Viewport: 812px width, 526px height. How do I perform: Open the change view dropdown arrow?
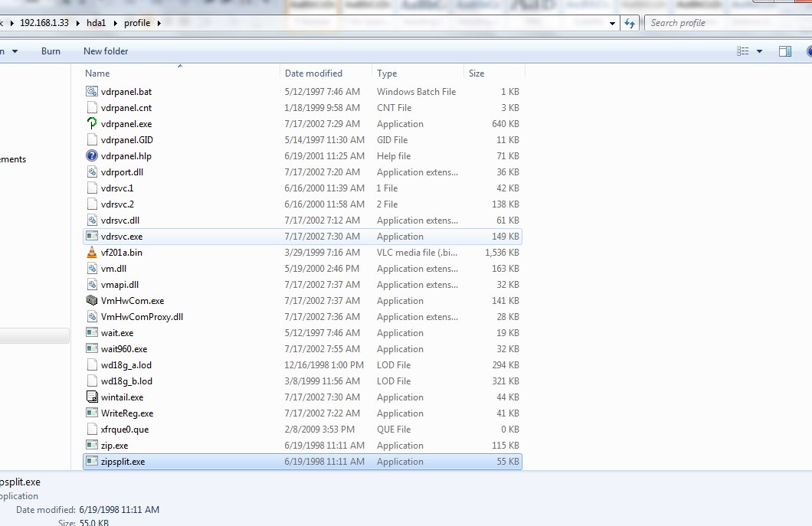(759, 51)
